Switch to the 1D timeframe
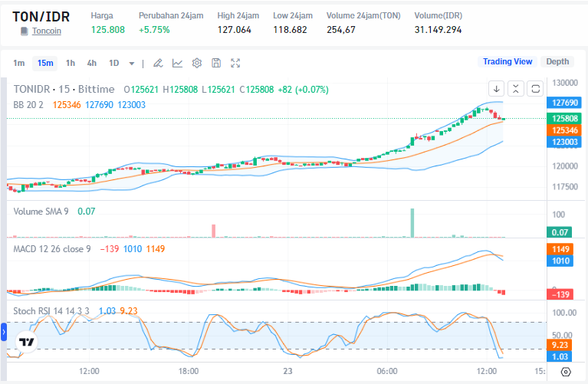588x384 pixels. [113, 63]
